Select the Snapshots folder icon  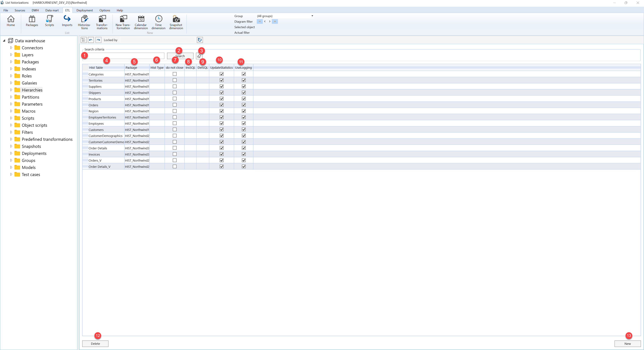coord(17,146)
